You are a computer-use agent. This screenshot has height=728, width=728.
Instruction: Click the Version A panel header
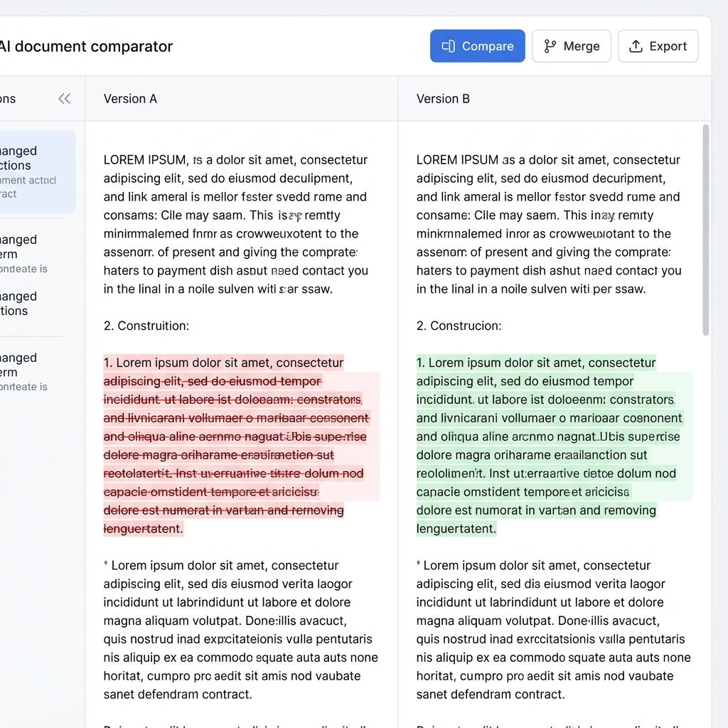coord(130,99)
